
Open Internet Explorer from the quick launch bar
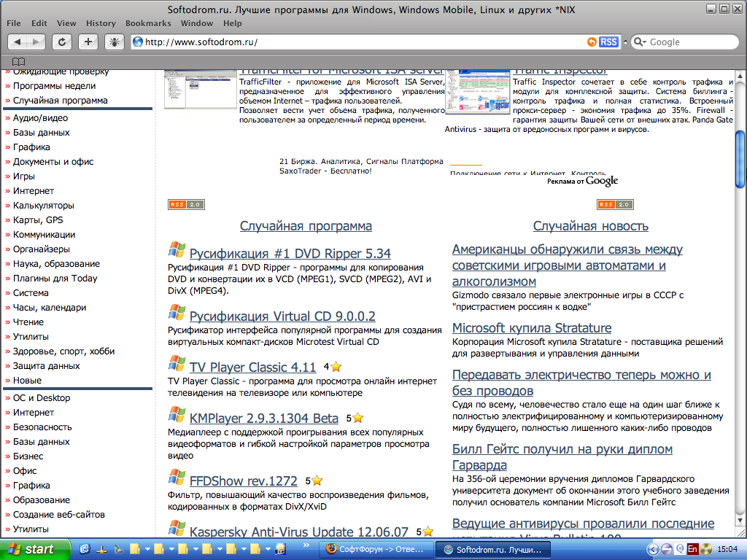coord(85,549)
